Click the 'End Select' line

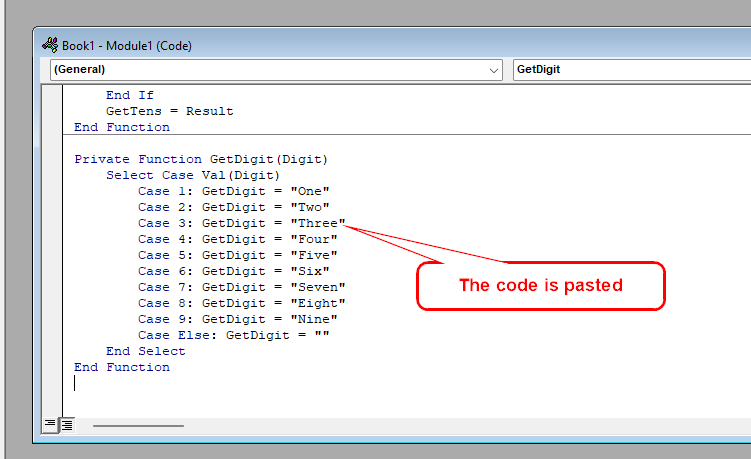click(146, 351)
